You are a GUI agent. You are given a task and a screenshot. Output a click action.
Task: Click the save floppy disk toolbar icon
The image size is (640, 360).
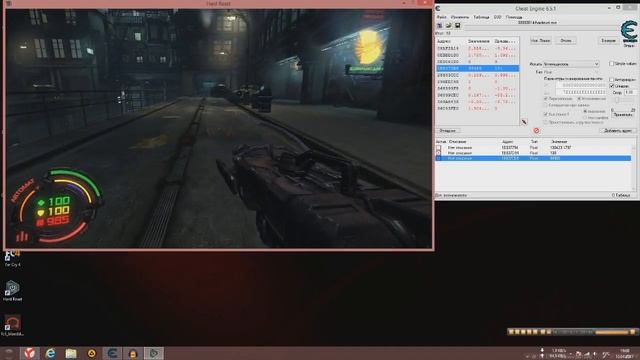[458, 25]
